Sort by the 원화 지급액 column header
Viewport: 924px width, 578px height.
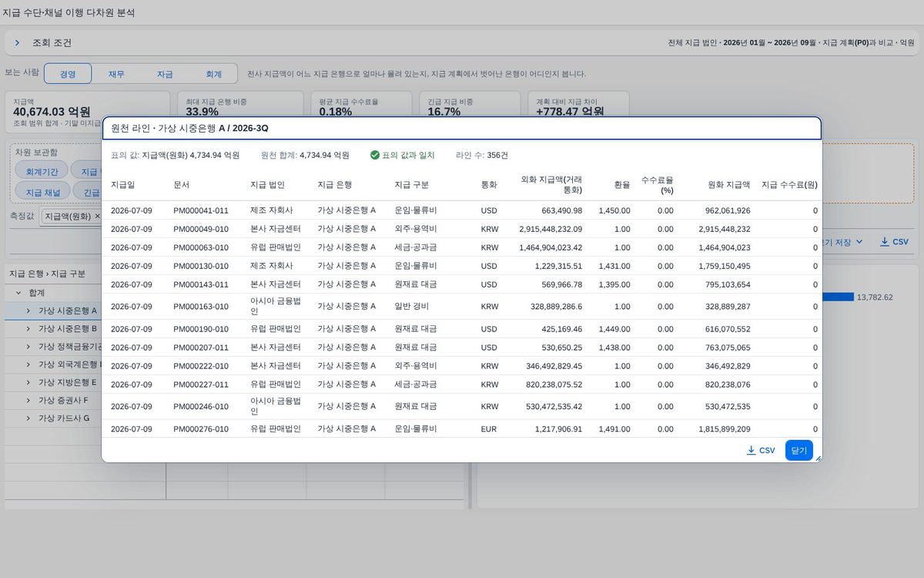tap(729, 185)
